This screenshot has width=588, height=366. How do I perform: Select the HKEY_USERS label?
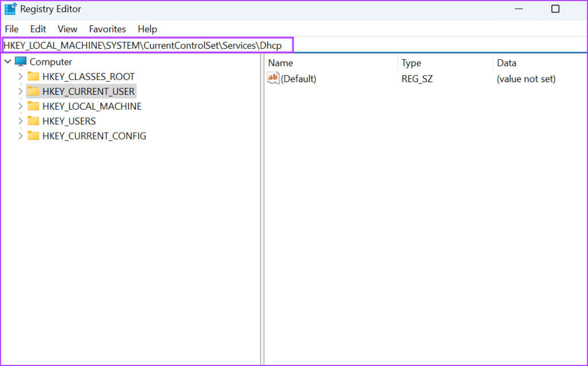coord(69,121)
